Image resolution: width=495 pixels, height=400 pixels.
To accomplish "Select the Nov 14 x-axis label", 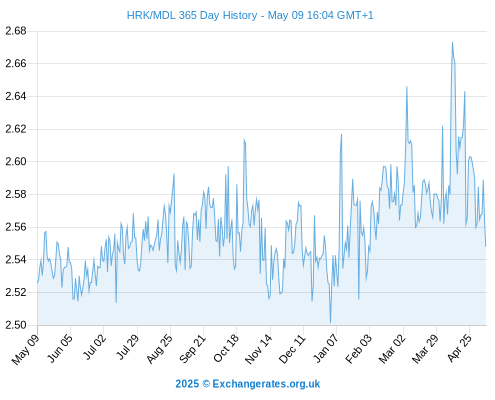I will pos(258,349).
